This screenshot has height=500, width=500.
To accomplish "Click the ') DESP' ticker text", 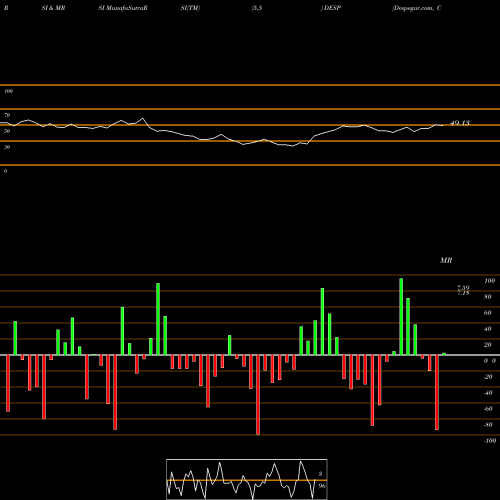I will click(x=331, y=8).
